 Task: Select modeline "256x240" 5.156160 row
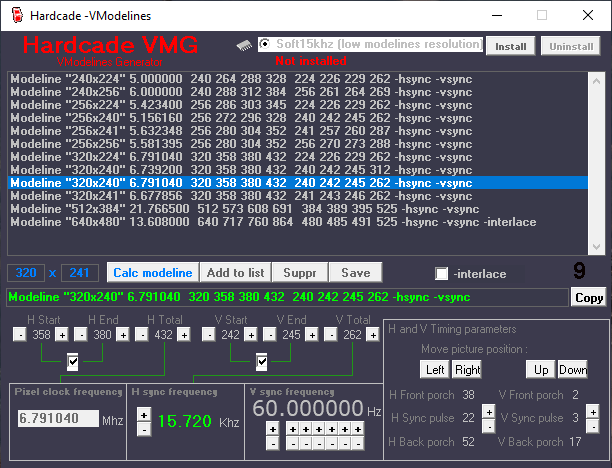click(x=297, y=118)
